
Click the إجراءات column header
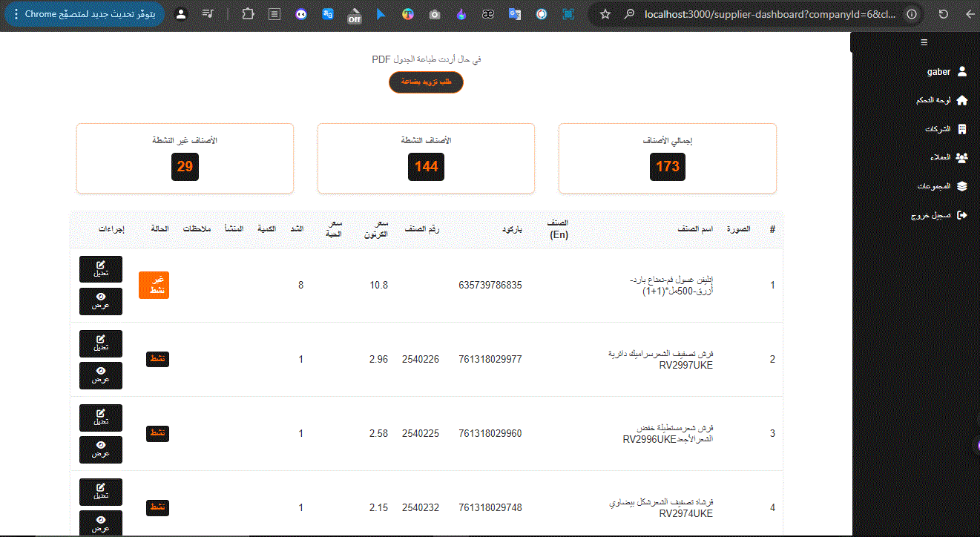pos(111,229)
